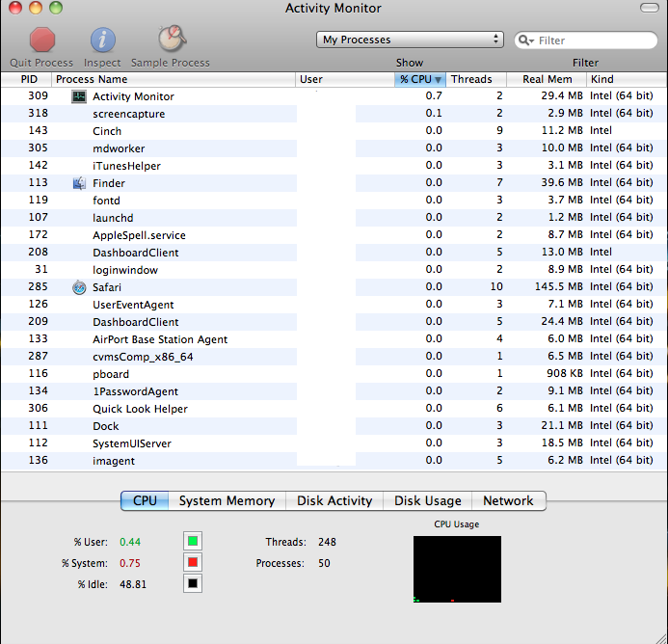Select the 1PasswordAgent process
Viewport: 668px width, 644px height.
334,391
